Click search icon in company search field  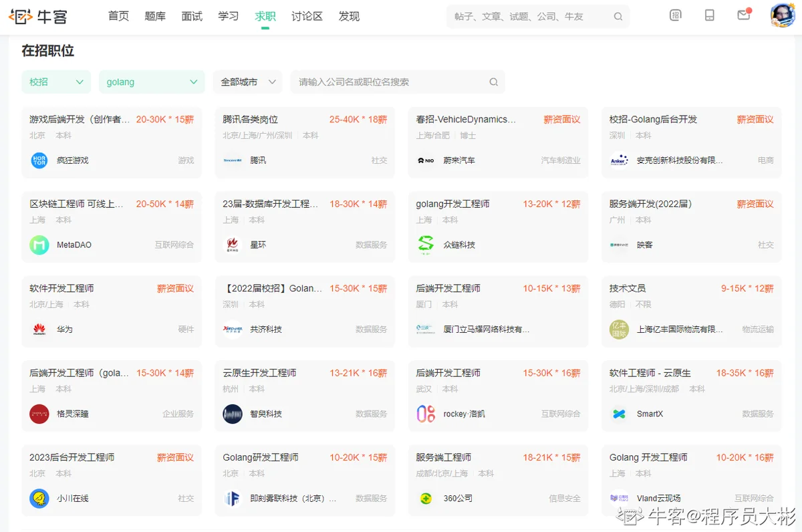point(494,82)
